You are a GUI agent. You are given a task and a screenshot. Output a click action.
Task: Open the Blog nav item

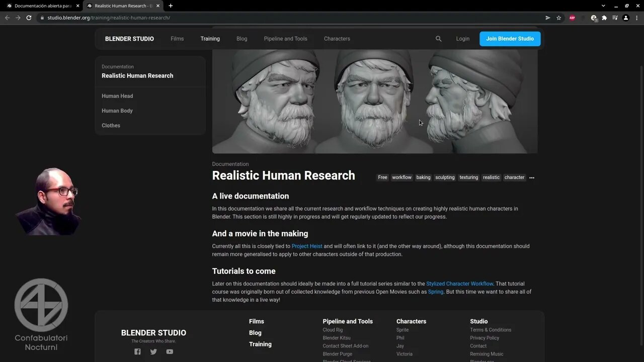(x=242, y=39)
